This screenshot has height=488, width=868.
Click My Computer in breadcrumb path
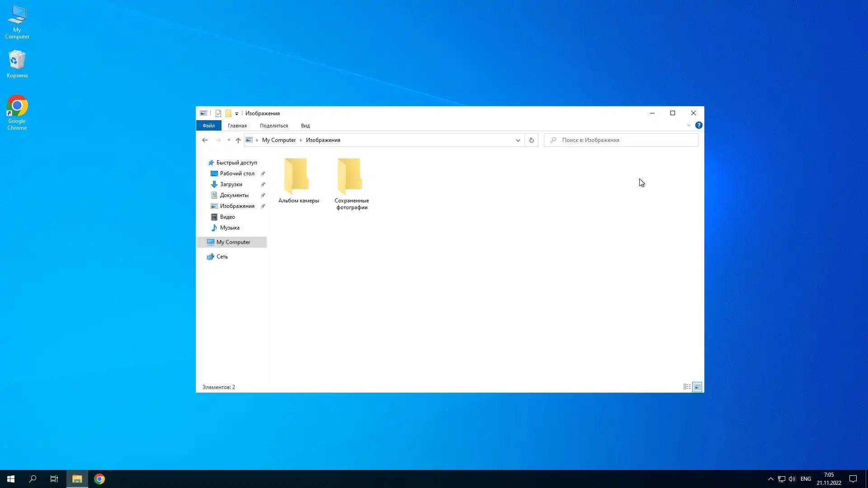[x=278, y=140]
